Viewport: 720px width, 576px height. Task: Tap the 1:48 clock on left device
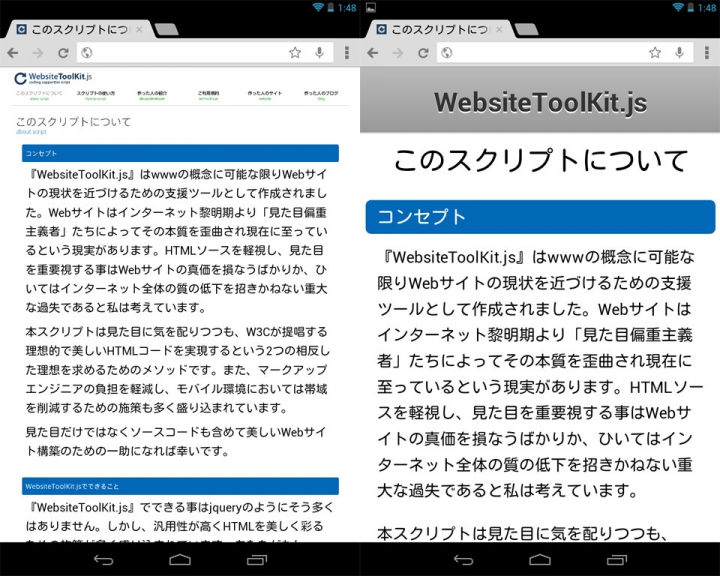point(347,8)
